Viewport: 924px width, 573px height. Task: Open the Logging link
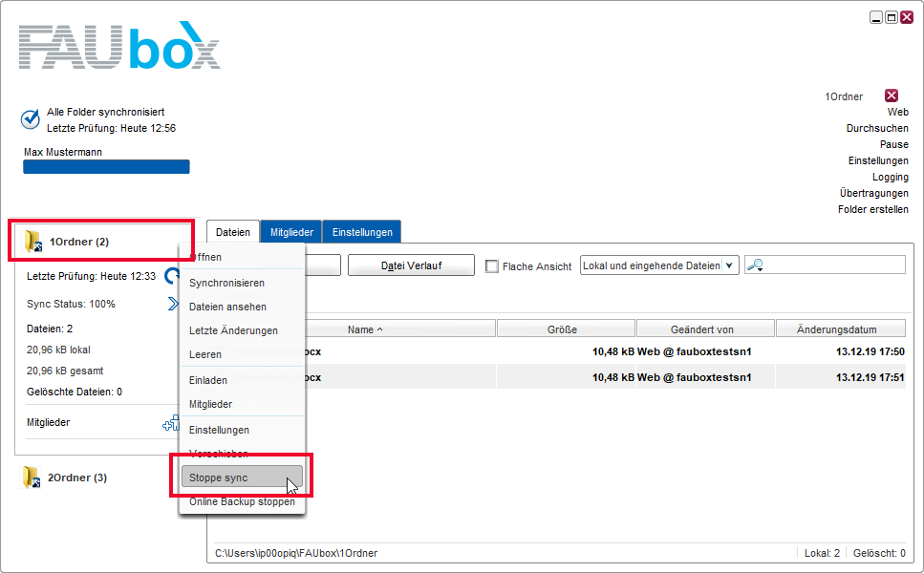point(891,178)
